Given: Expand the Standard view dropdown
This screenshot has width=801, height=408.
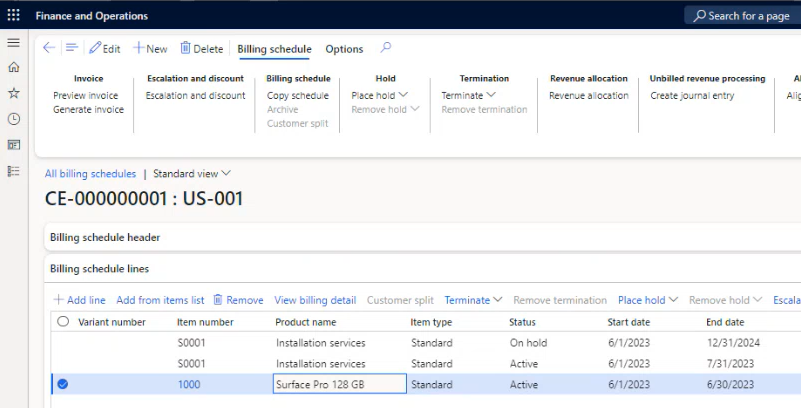Looking at the screenshot, I should 192,174.
